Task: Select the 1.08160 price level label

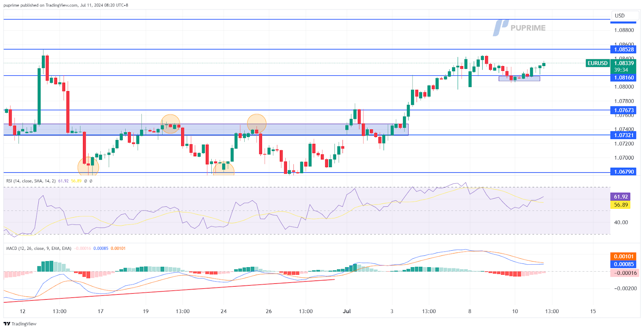Action: click(623, 77)
